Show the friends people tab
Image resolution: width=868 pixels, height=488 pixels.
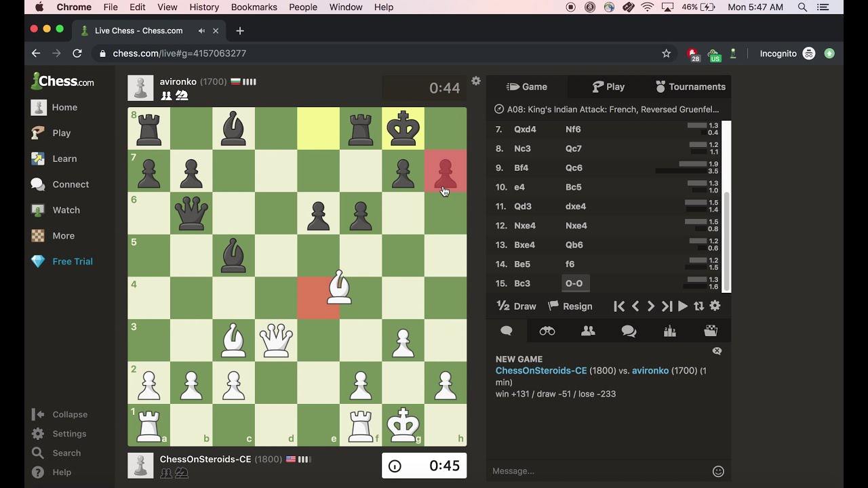point(588,331)
